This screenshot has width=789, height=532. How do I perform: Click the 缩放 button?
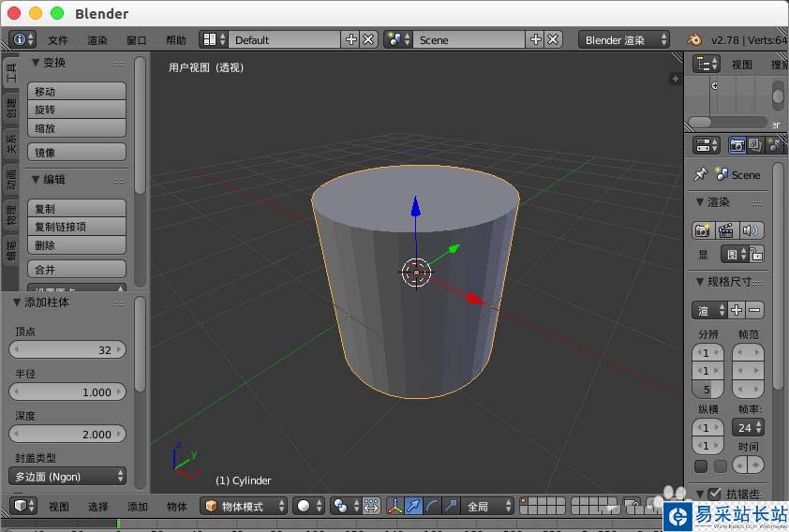point(77,128)
